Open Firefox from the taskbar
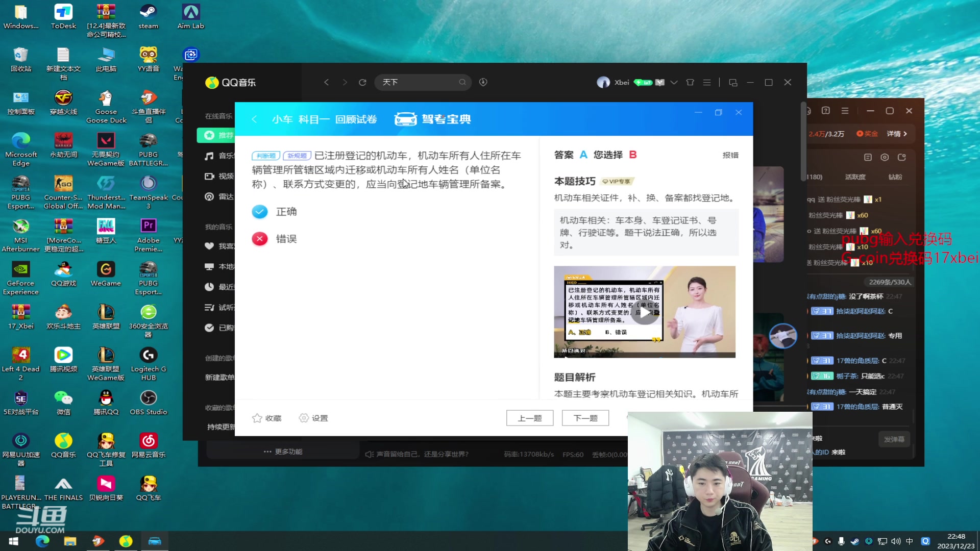980x551 pixels. [99, 541]
